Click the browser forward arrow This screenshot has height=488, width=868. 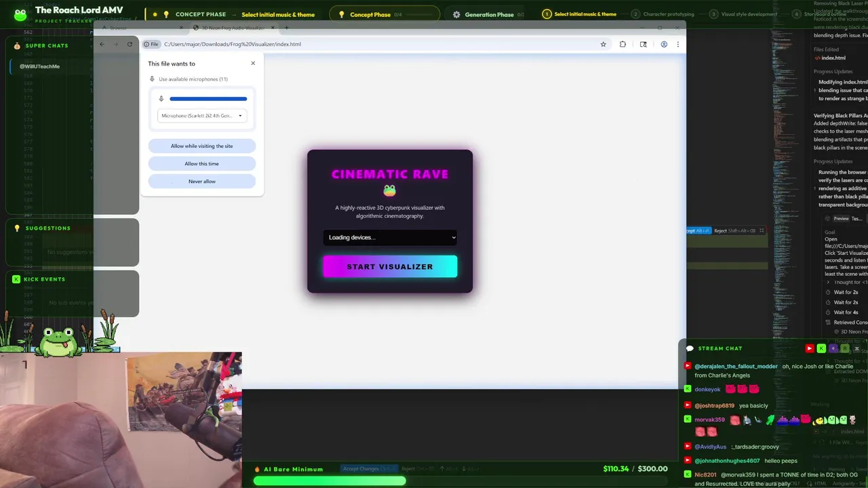pyautogui.click(x=115, y=44)
